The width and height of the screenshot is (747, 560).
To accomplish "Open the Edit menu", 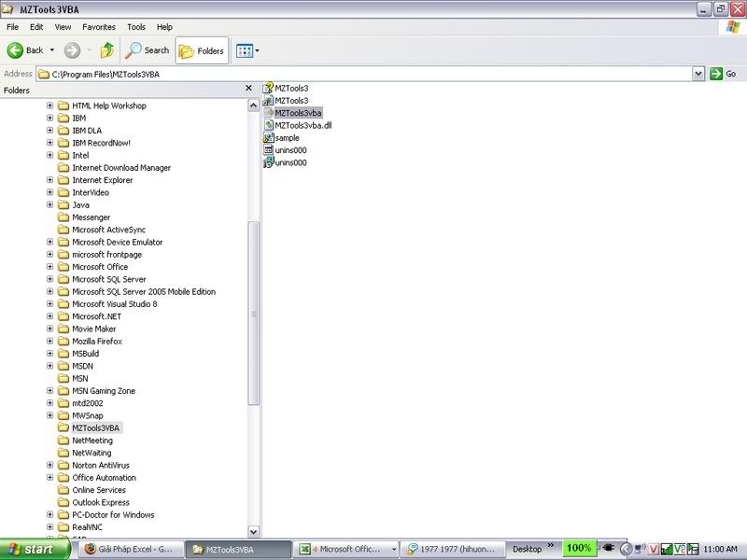I will click(36, 27).
